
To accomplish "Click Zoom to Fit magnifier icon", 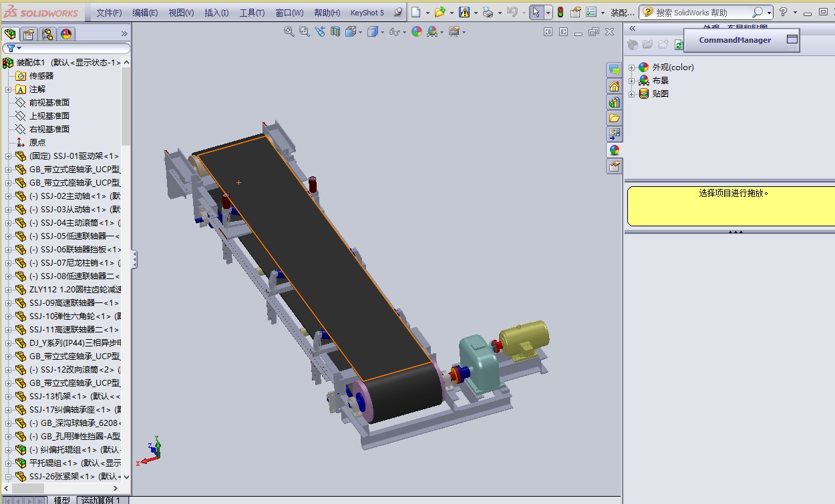I will [x=289, y=31].
